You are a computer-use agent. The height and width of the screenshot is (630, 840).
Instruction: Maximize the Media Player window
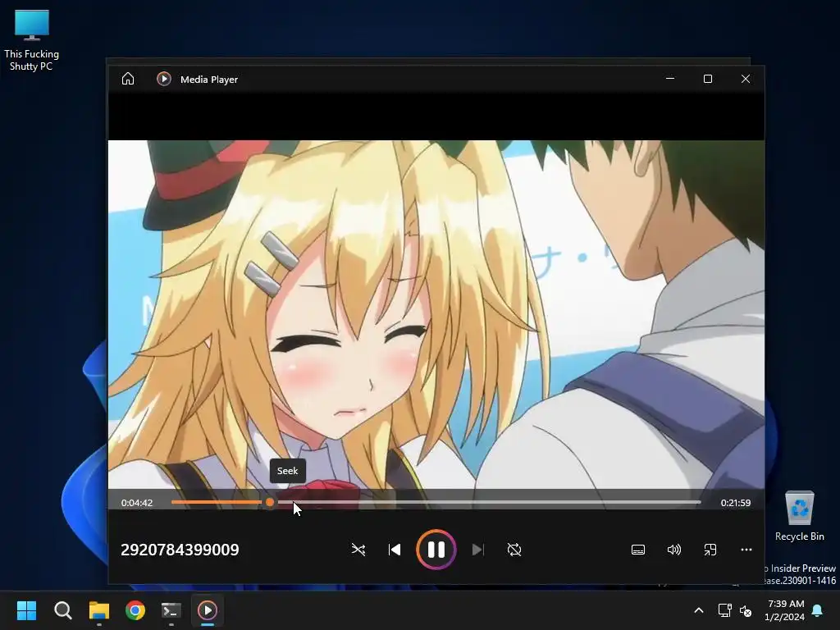708,79
